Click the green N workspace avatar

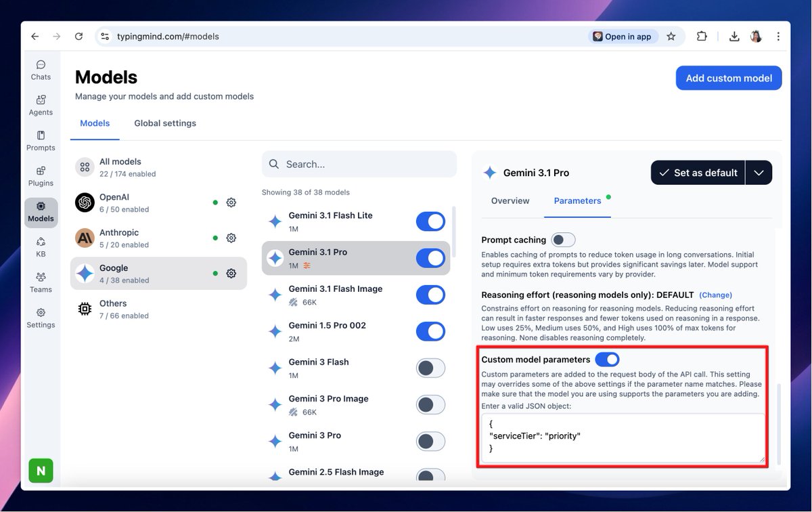[x=41, y=471]
